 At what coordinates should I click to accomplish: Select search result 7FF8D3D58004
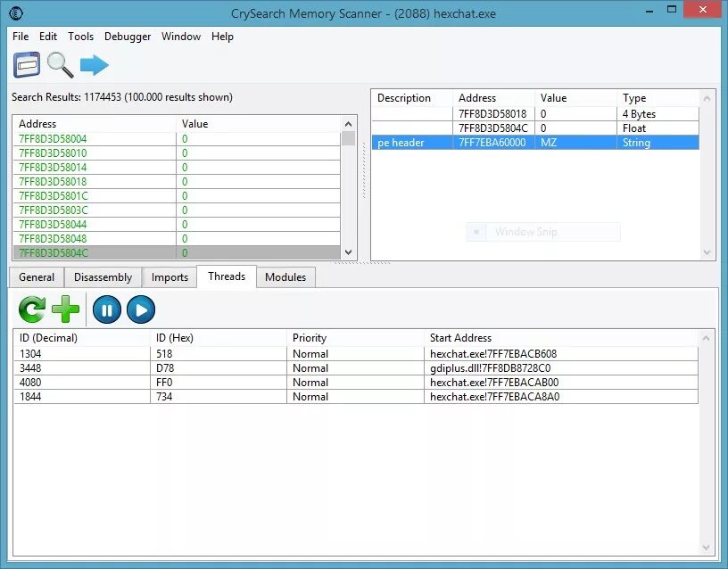[177, 139]
